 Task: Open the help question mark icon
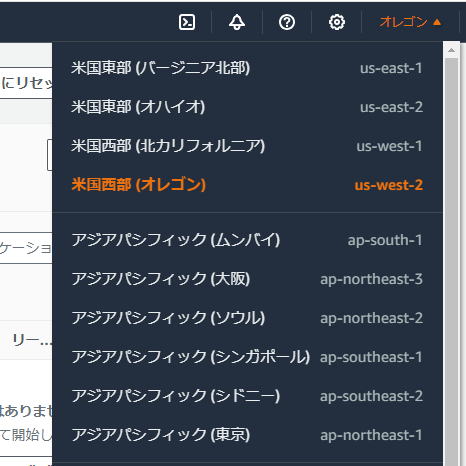coord(287,22)
